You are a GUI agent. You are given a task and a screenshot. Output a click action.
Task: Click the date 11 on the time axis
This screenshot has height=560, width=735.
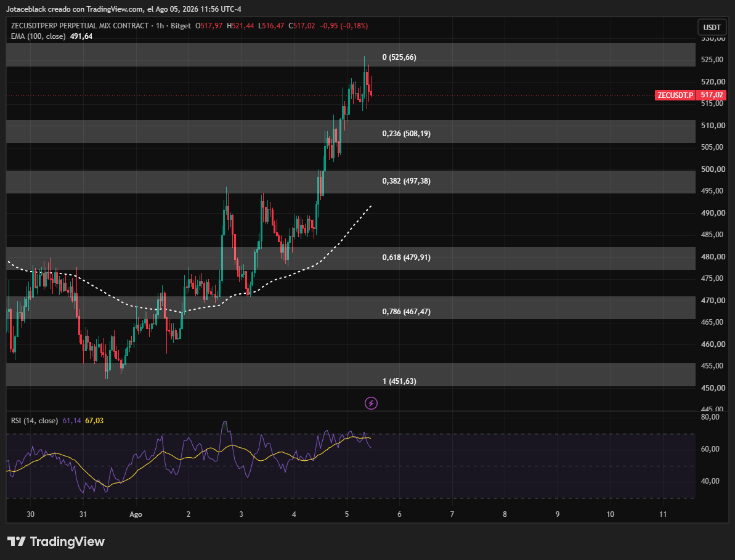click(x=663, y=514)
